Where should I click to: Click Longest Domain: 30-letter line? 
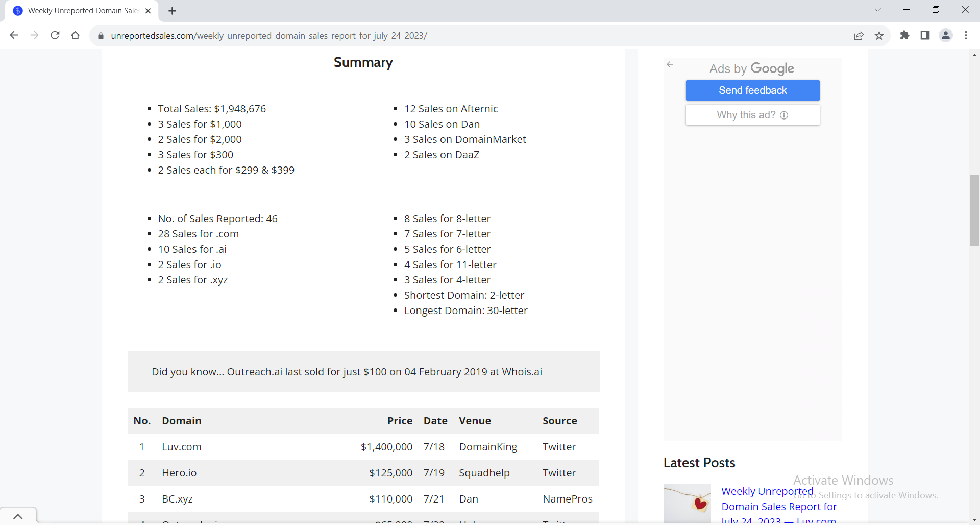(x=465, y=311)
